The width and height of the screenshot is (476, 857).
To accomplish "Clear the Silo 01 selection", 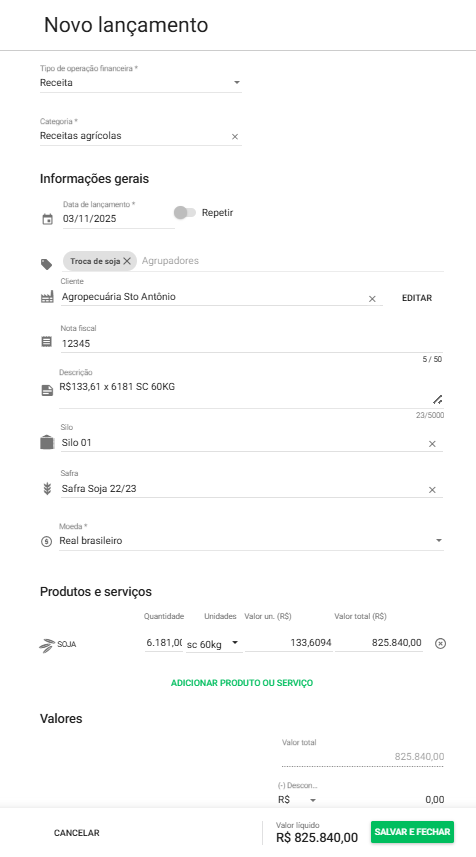I will 432,444.
